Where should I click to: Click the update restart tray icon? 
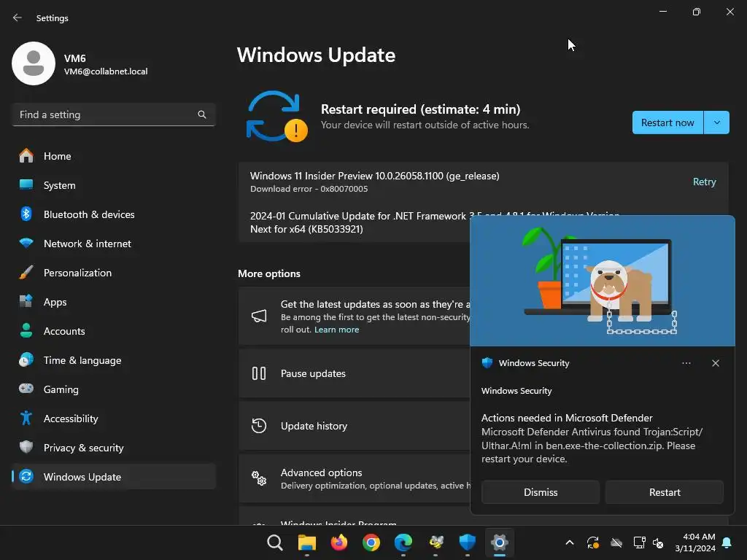click(592, 542)
